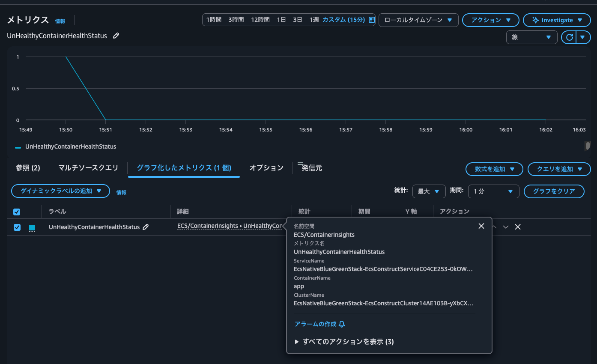Click the bell icon for alarm creation
Image resolution: width=597 pixels, height=364 pixels.
point(342,324)
